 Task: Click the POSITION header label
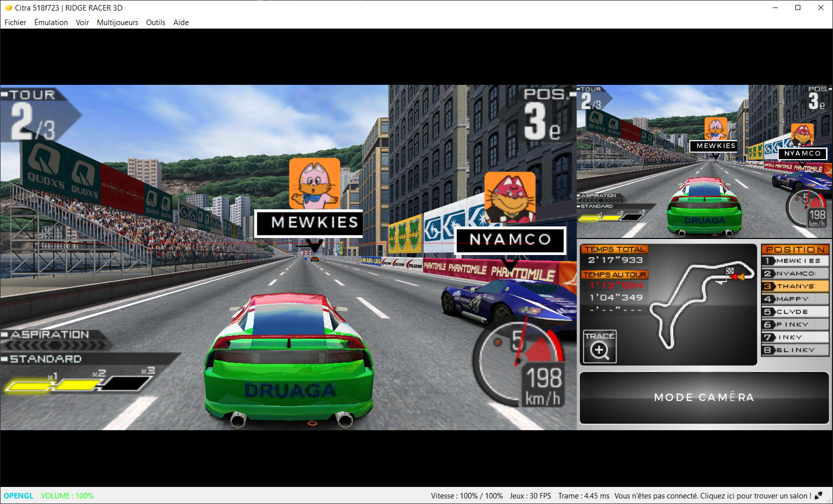click(795, 249)
